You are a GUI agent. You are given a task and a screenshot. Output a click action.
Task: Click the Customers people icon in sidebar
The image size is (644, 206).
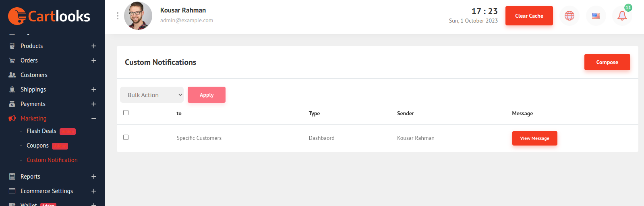pos(12,75)
